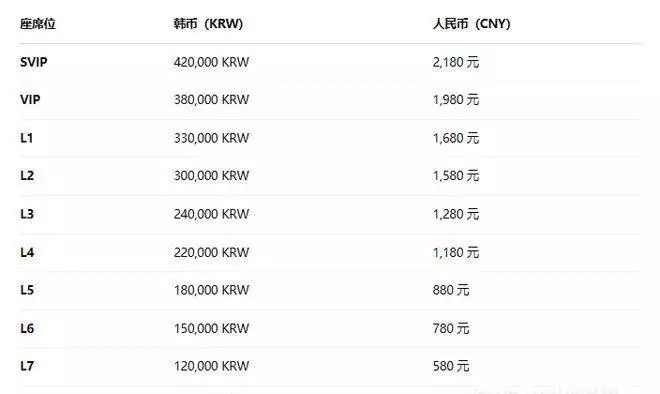Click the L3 seat row label

27,214
